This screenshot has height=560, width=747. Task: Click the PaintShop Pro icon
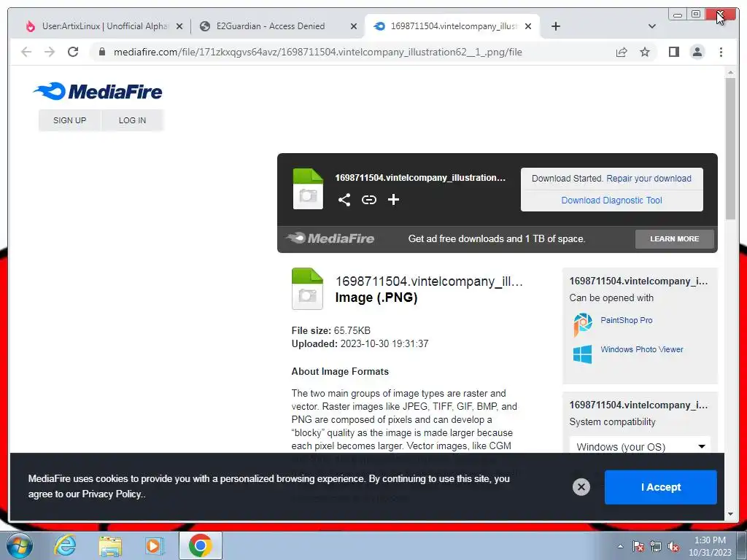tap(582, 324)
